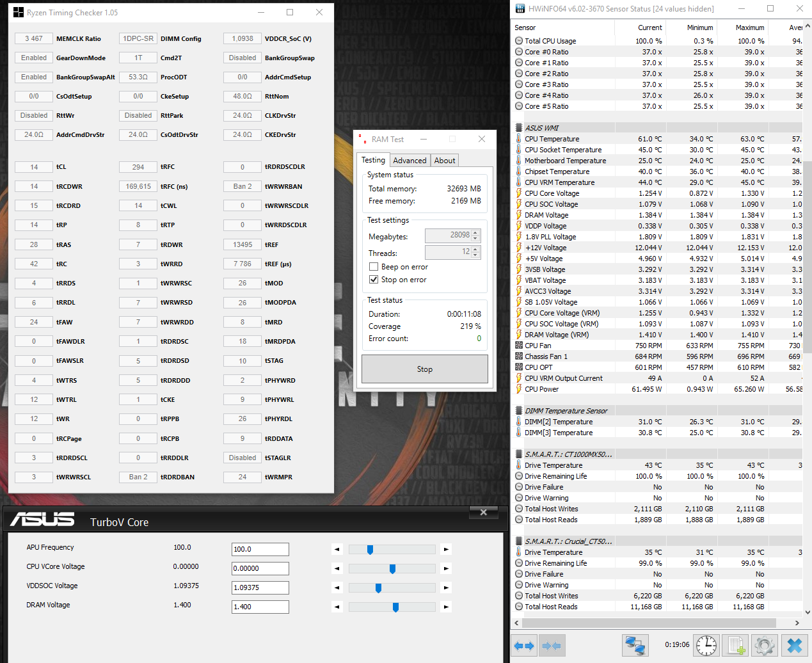Click the VDDSOC Voltage slider handle
This screenshot has height=663, width=812.
point(378,587)
